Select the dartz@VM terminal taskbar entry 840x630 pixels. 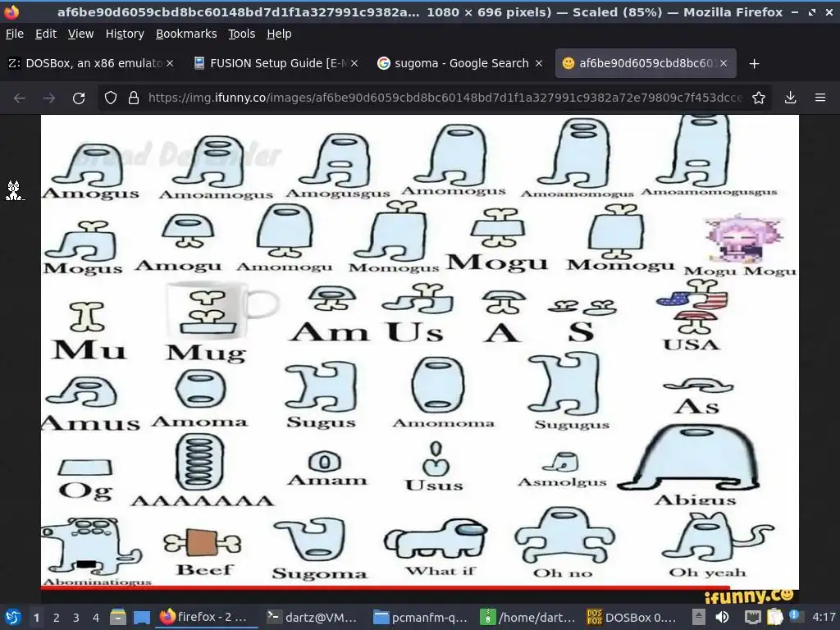coord(313,617)
